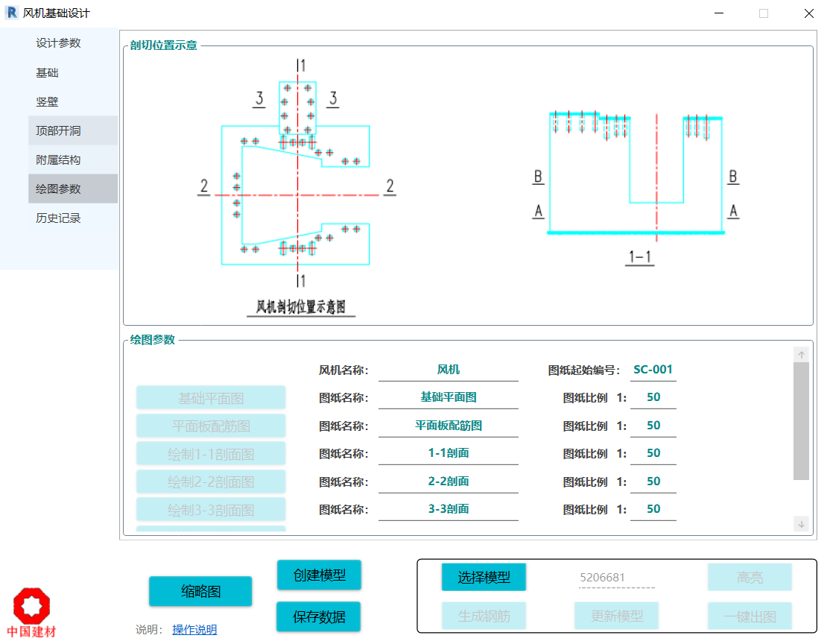Click the 更新模型 button
Viewport: 830px width, 644px height.
click(x=617, y=616)
